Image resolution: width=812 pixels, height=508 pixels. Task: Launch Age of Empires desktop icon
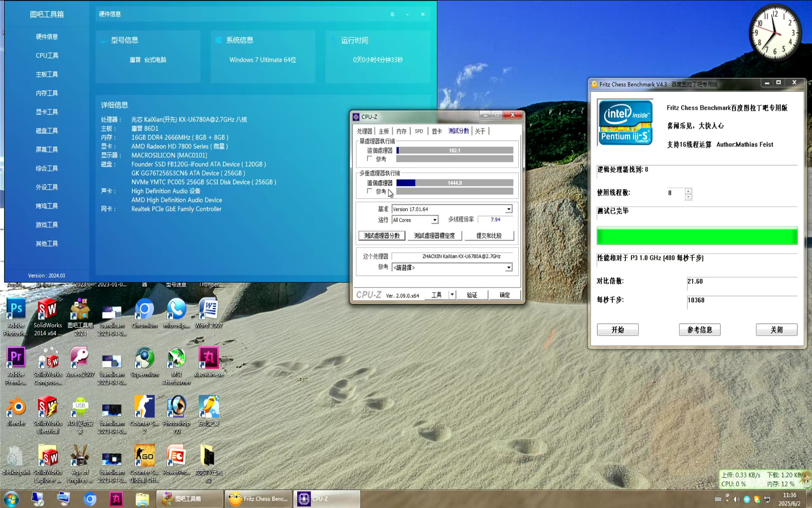[x=80, y=463]
